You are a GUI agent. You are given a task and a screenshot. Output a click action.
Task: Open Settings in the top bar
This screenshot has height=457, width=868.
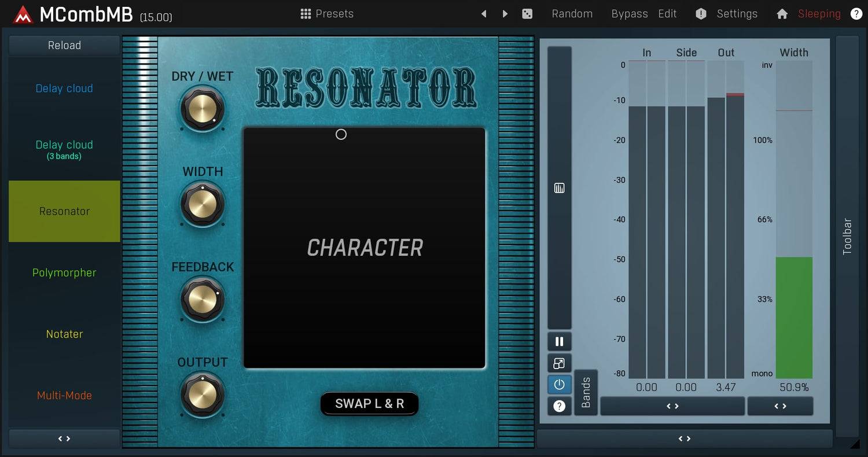737,14
